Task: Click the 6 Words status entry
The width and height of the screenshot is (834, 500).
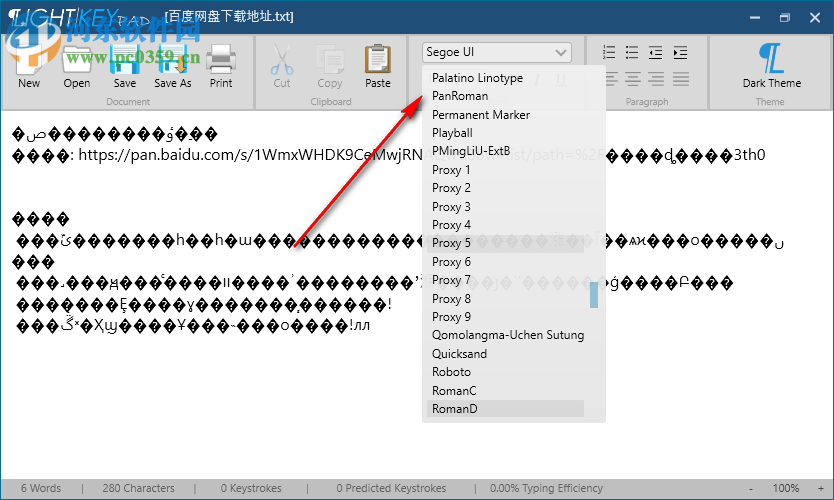Action: [41, 488]
